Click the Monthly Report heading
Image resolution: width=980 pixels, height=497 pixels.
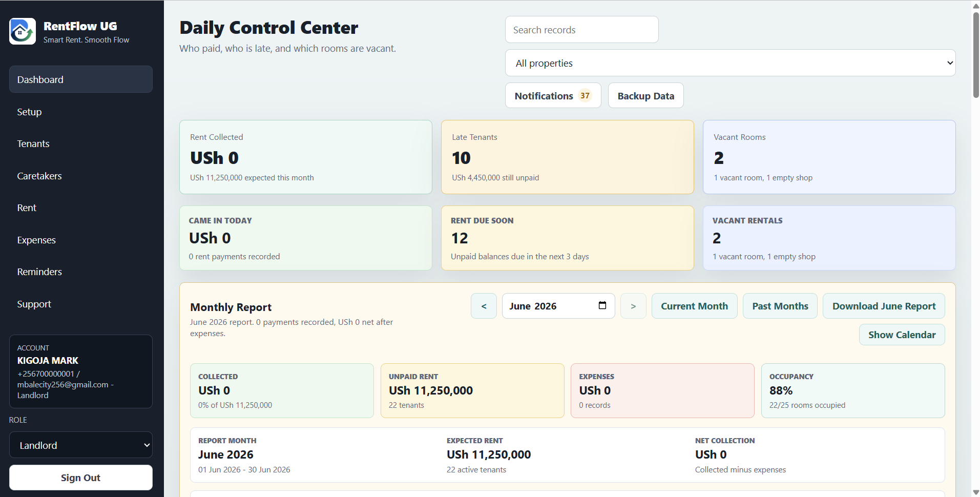click(231, 307)
